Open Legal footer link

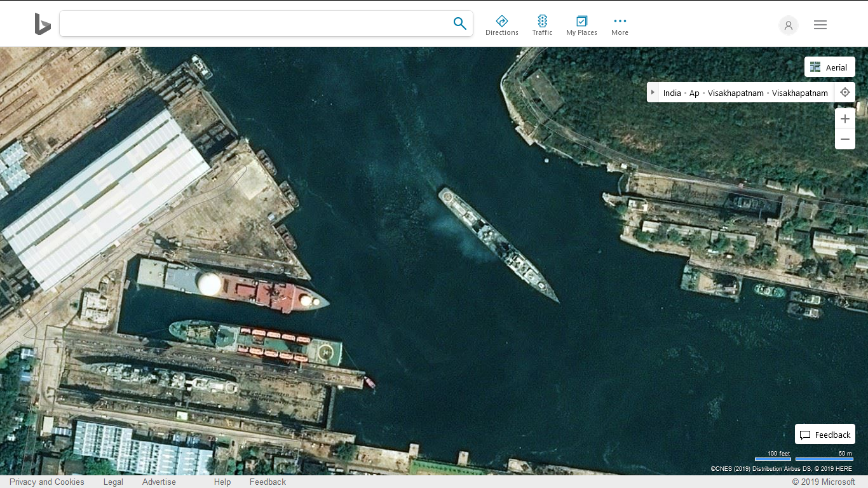[x=113, y=482]
